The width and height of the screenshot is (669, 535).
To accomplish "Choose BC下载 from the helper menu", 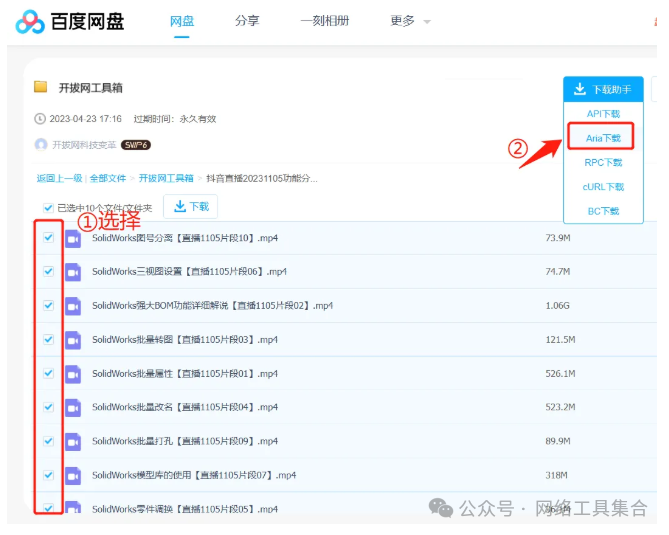I will pos(603,211).
